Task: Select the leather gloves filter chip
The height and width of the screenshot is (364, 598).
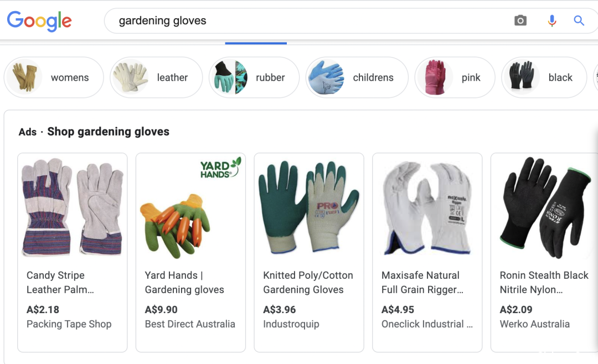Action: [156, 77]
